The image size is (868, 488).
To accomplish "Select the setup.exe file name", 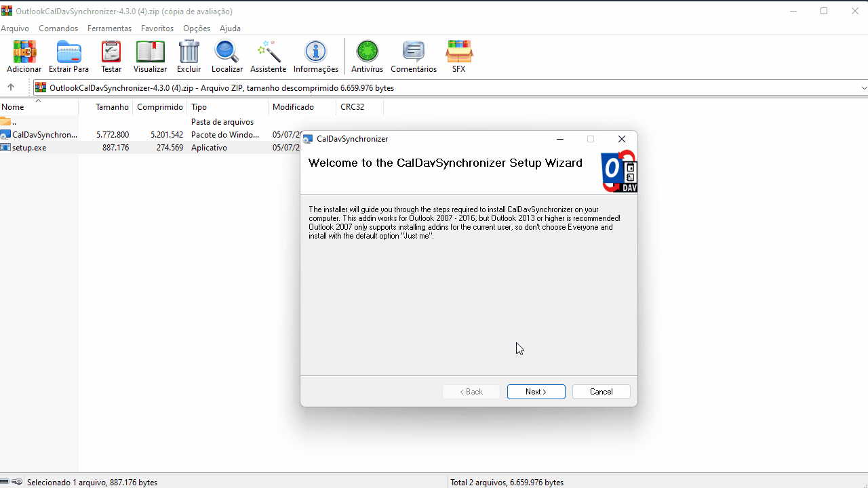I will [x=29, y=147].
